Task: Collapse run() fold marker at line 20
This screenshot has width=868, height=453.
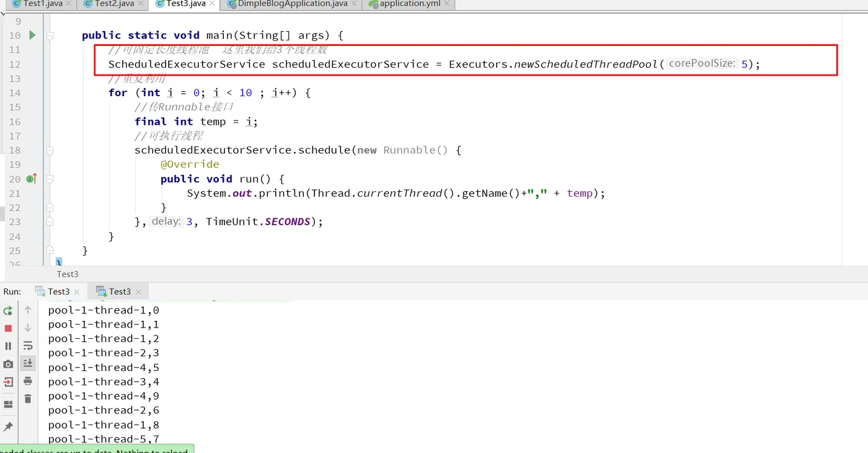Action: (x=50, y=179)
